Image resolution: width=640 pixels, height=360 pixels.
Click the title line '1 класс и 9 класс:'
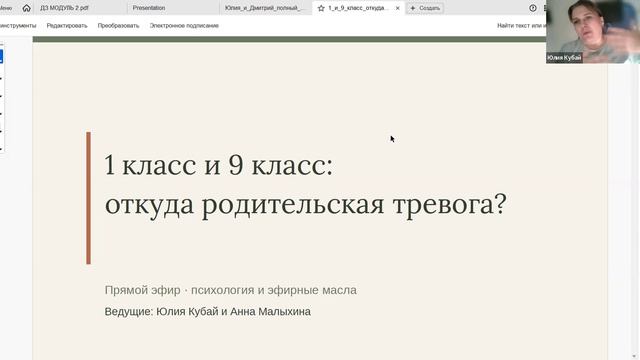coord(219,165)
